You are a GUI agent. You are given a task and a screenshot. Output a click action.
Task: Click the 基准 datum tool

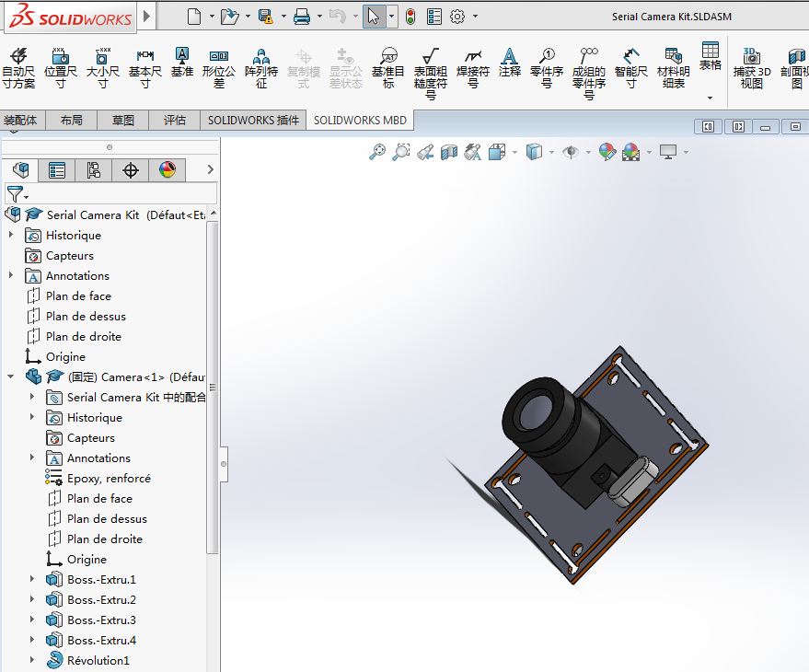pyautogui.click(x=182, y=63)
